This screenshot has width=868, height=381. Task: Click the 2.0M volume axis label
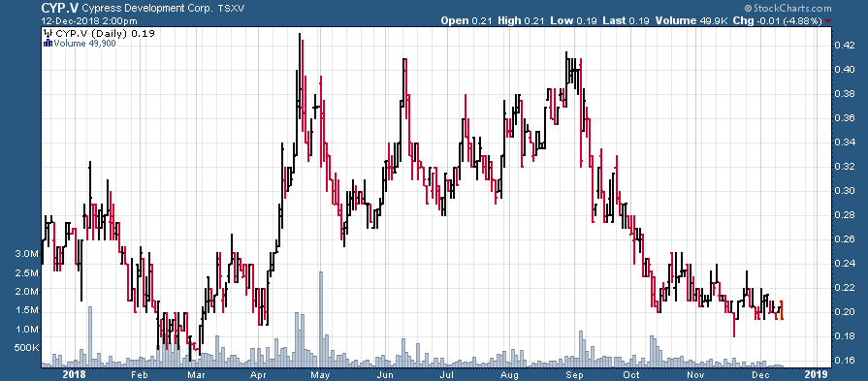click(27, 292)
